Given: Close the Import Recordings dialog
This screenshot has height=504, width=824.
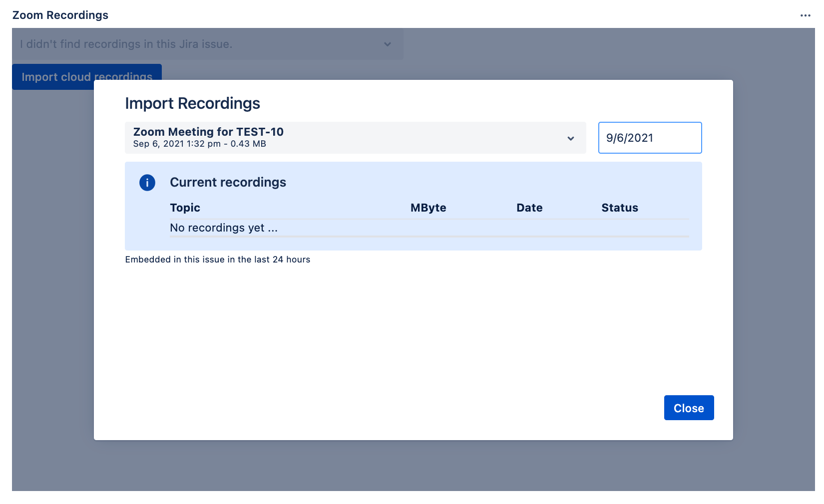Looking at the screenshot, I should point(689,408).
